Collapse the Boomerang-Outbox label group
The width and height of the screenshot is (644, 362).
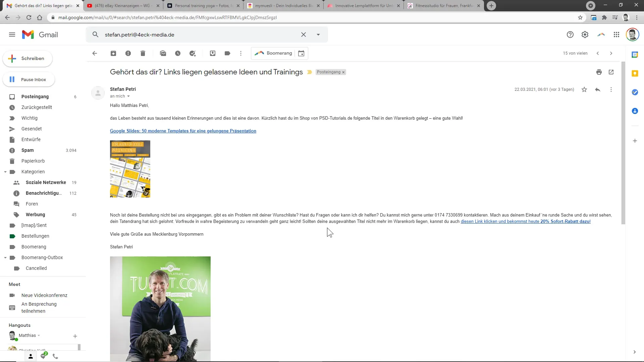(5, 258)
